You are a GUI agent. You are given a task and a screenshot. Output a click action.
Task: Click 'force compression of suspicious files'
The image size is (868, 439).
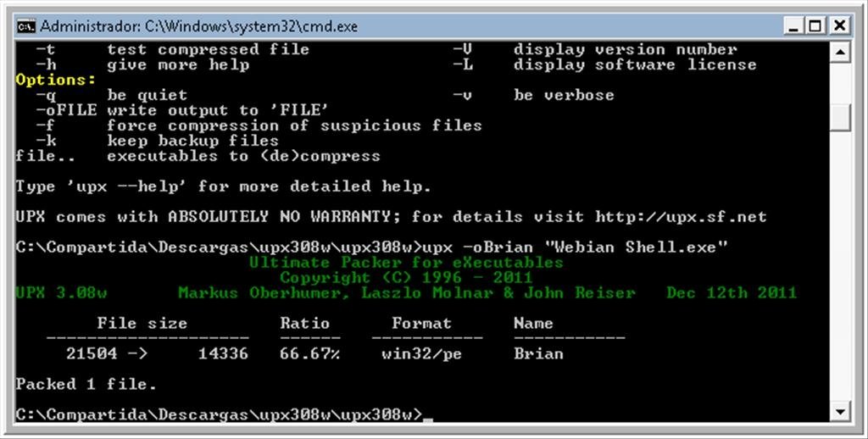pos(294,125)
